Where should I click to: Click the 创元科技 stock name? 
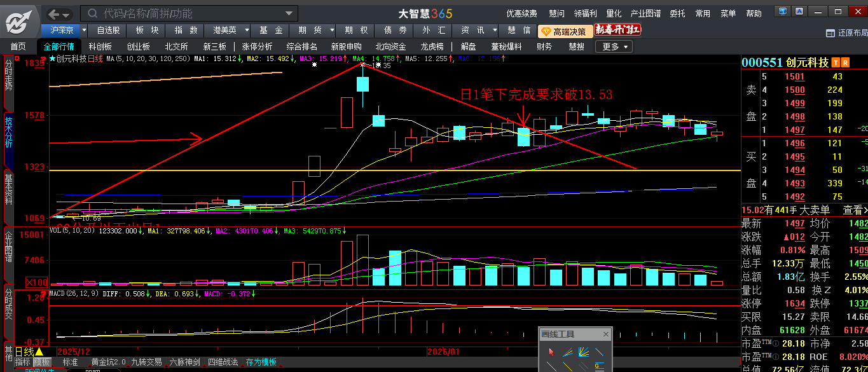click(807, 62)
